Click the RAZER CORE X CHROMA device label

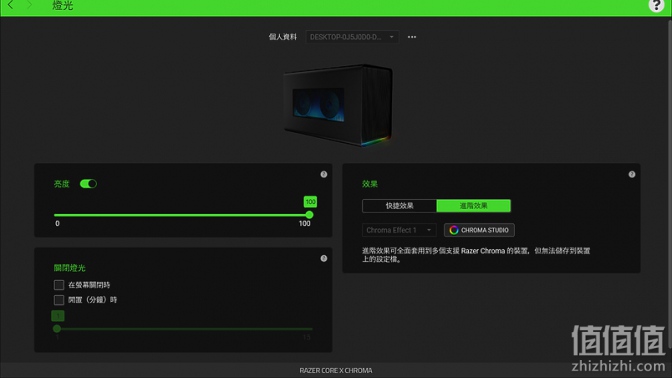click(x=336, y=370)
